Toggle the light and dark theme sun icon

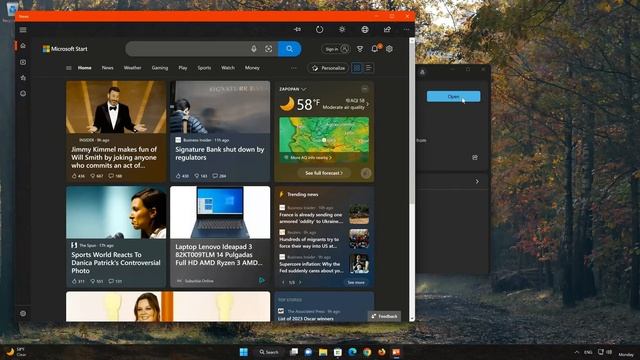coord(342,29)
